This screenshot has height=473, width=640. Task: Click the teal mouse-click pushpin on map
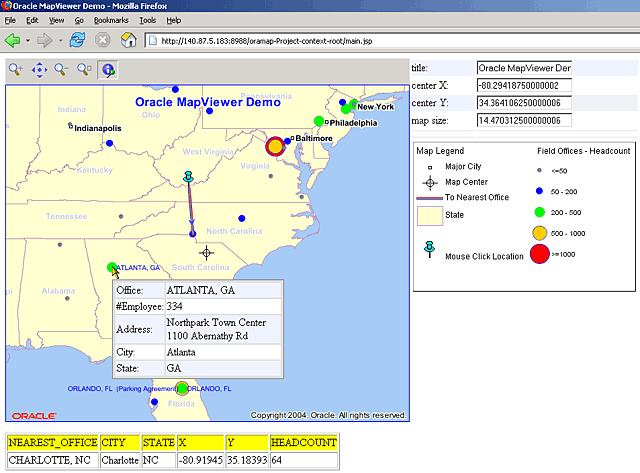pyautogui.click(x=188, y=177)
